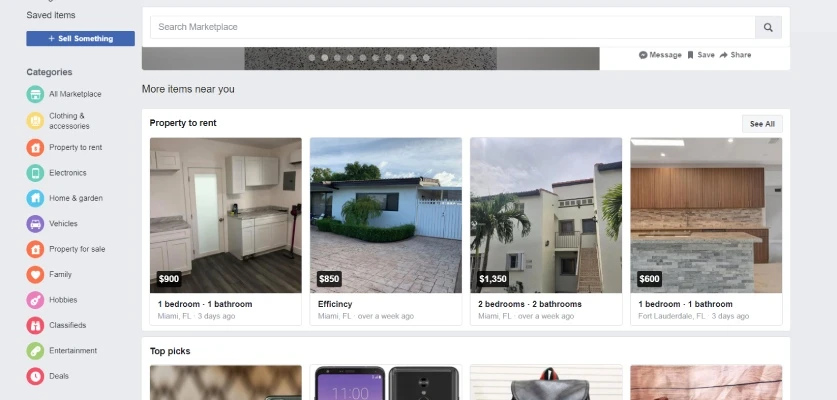Viewport: 837px width, 400px height.
Task: Open the Entertainment category icon
Action: [35, 351]
